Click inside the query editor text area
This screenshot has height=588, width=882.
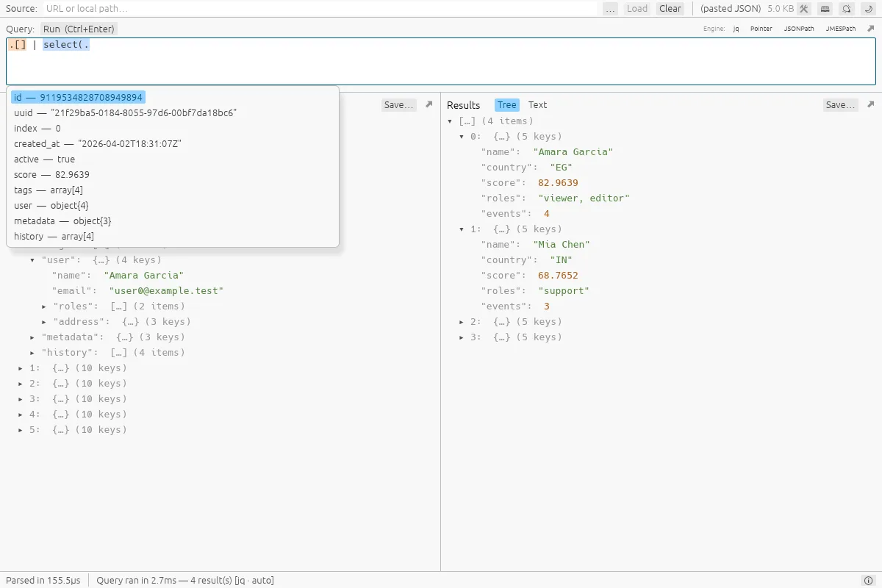tap(441, 62)
